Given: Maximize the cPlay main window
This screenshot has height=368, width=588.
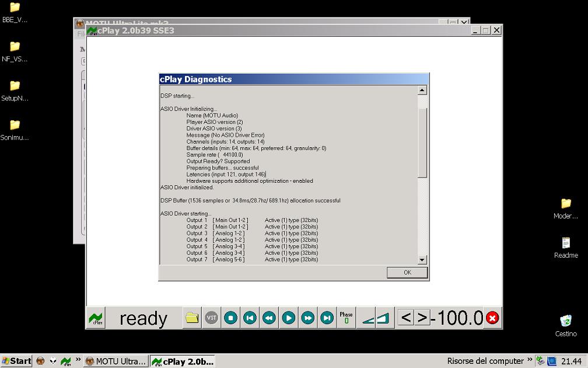Looking at the screenshot, I should pyautogui.click(x=485, y=30).
